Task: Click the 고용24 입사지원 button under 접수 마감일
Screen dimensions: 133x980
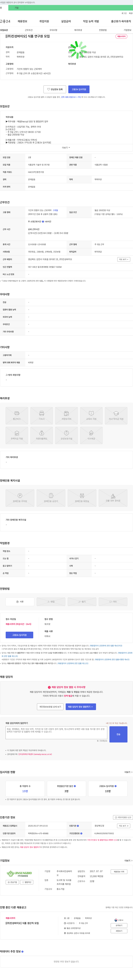Action: (19, 635)
